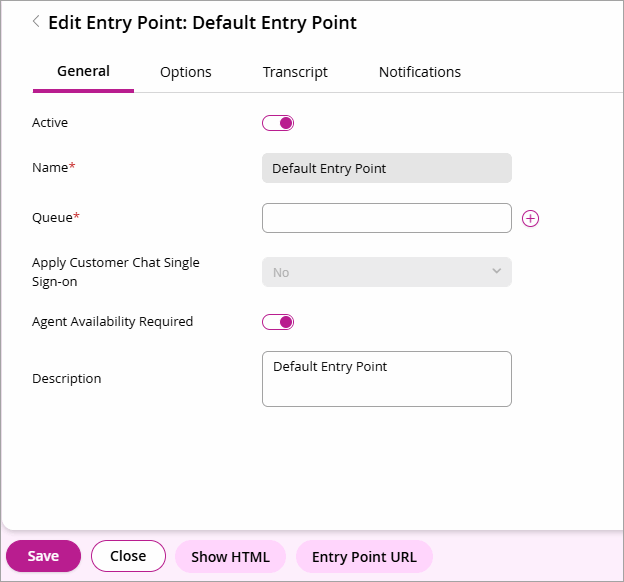Switch to the Transcript tab
Image resolution: width=624 pixels, height=582 pixels.
295,72
